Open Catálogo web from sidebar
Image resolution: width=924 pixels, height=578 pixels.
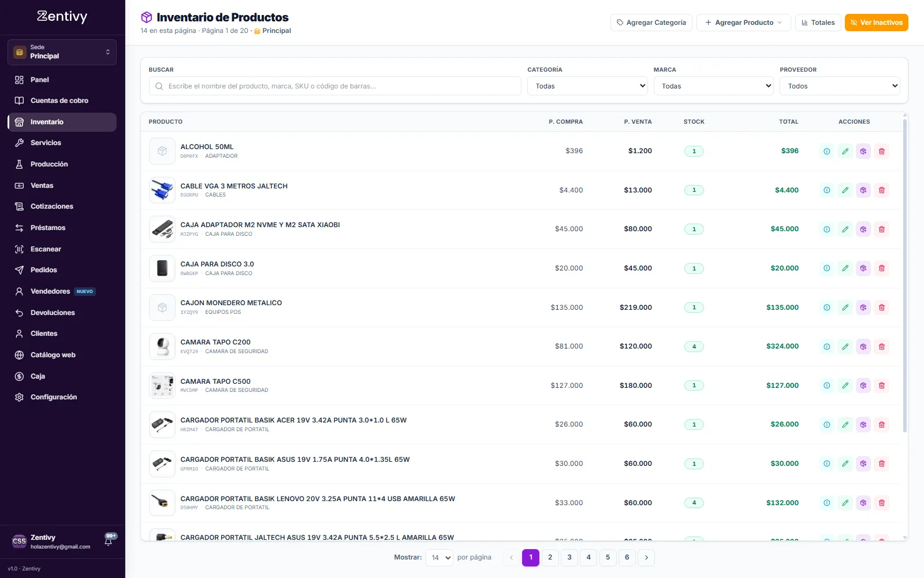pyautogui.click(x=62, y=355)
